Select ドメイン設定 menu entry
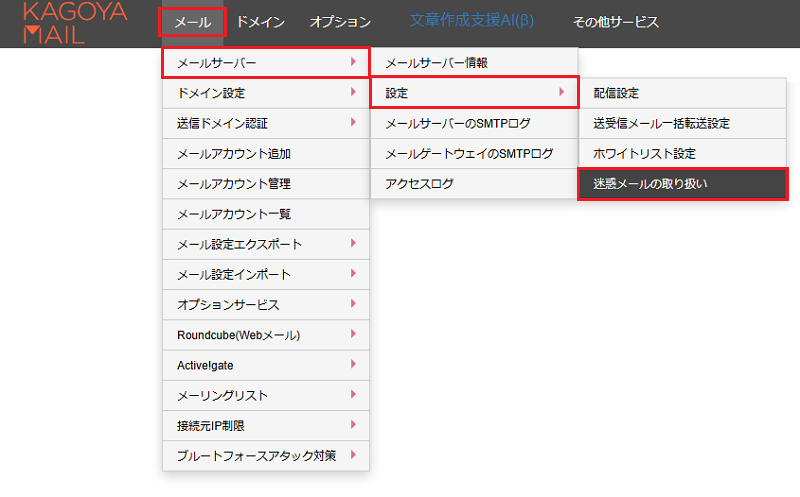800x497 pixels. point(266,93)
